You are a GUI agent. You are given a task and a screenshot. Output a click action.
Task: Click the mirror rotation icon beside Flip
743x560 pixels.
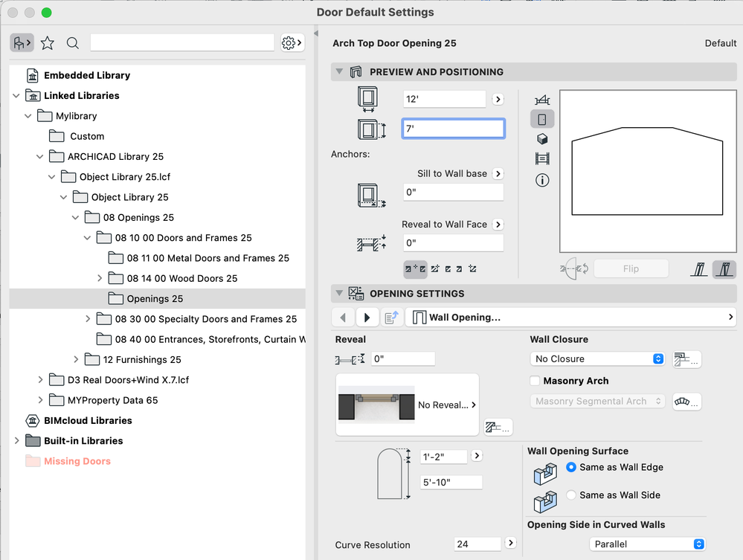pos(574,268)
